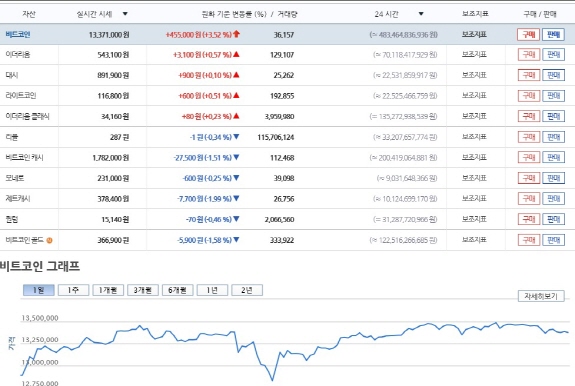This screenshot has height=386, width=575.
Task: Click 구매 button in the 비트코인 row
Action: point(528,34)
